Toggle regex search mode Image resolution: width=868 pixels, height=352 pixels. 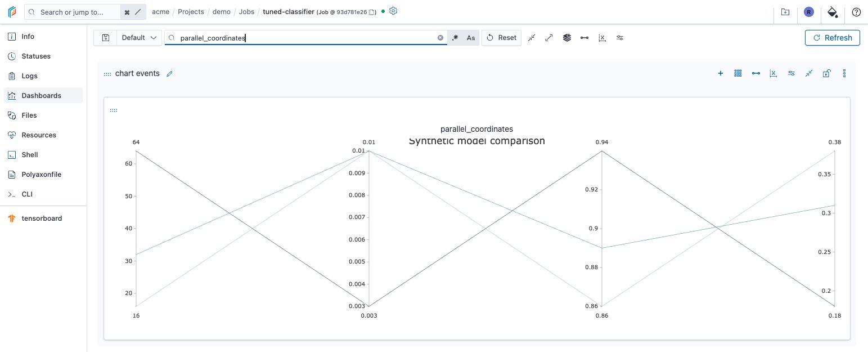point(455,38)
